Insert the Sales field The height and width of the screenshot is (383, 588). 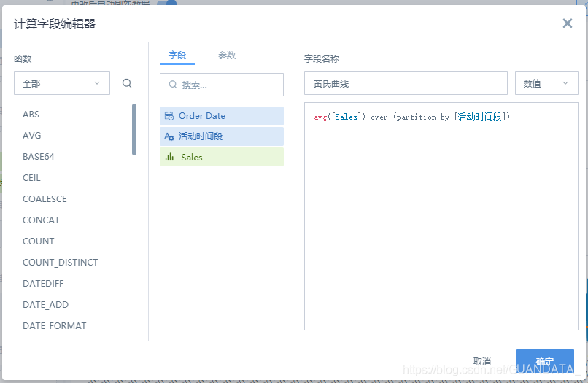coord(222,157)
